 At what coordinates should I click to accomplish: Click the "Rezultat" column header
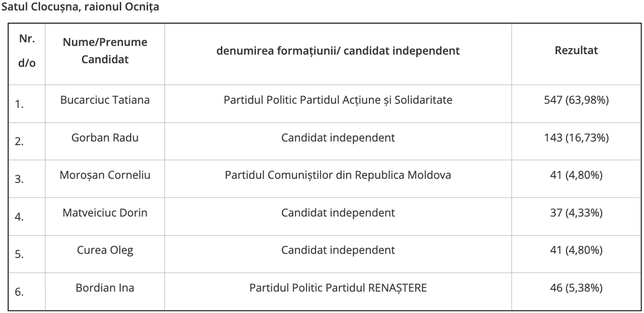pos(576,51)
